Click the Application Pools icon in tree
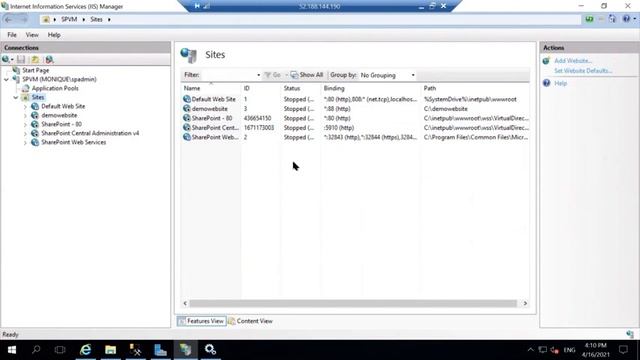 tap(26, 89)
